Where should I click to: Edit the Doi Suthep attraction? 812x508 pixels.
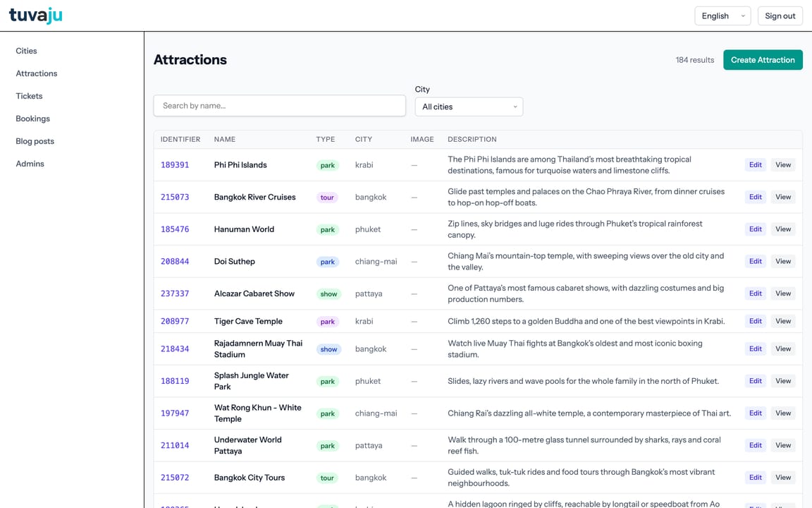pyautogui.click(x=756, y=261)
